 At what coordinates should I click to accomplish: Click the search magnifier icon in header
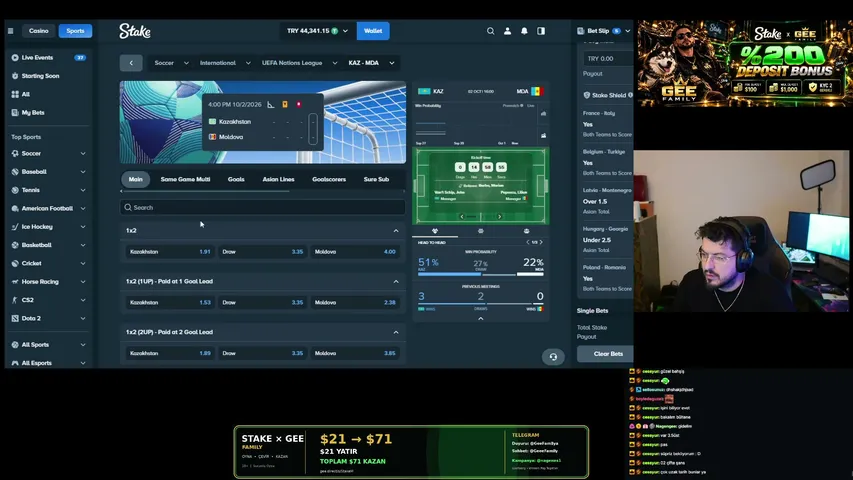pos(491,31)
